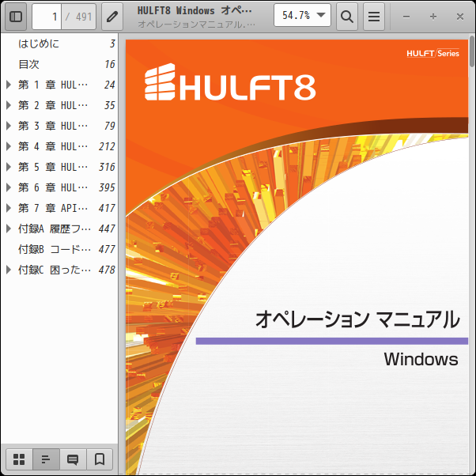Expand 付録A 履歴フ outline arrow
Viewport: 476px width, 476px height.
[9, 229]
